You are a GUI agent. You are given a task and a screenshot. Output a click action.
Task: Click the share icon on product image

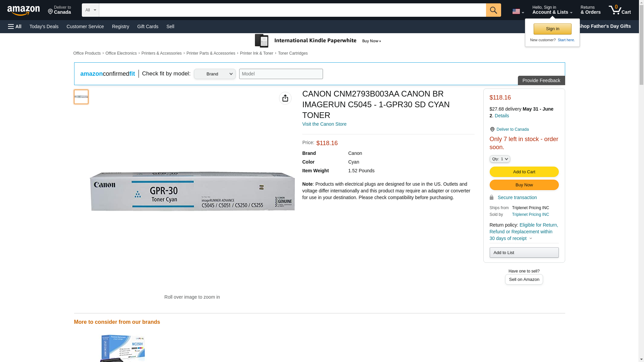285,98
